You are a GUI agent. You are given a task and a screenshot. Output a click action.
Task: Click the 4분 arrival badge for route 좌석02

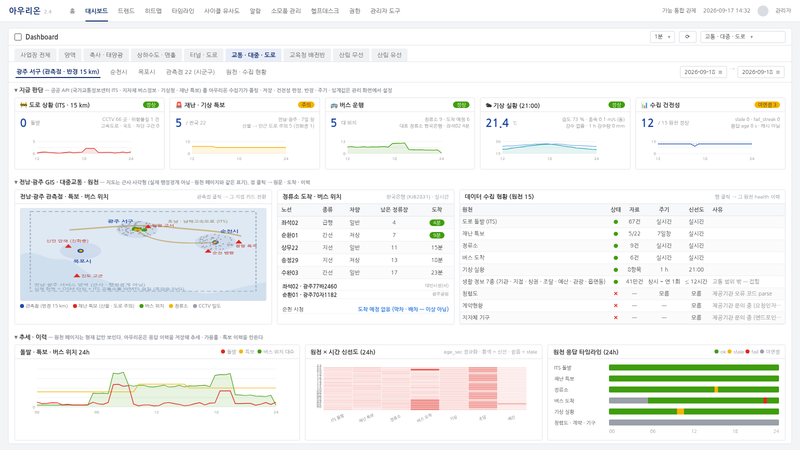[x=437, y=223]
